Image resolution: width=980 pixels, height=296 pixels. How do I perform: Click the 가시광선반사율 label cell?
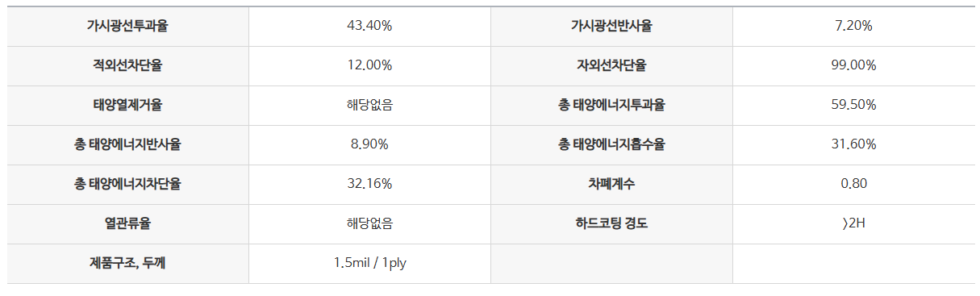click(x=611, y=26)
